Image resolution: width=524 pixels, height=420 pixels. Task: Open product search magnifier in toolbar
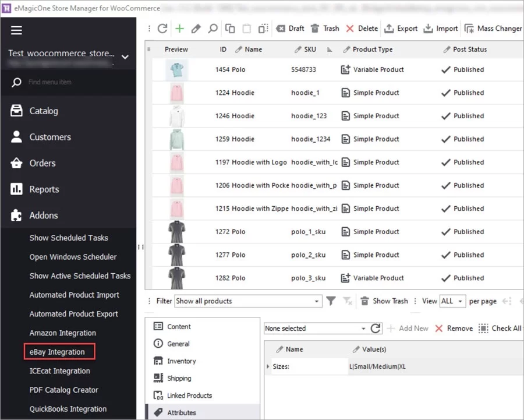point(213,29)
